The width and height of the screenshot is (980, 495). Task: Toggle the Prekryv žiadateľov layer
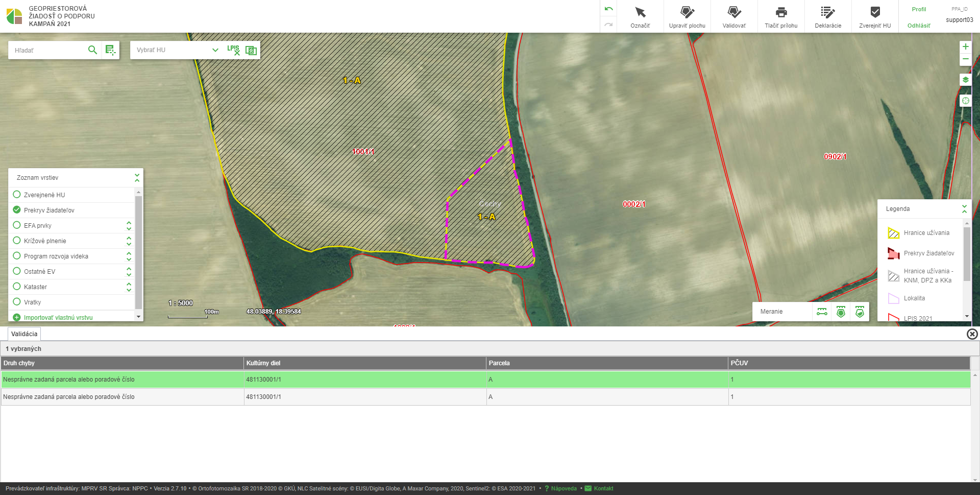click(17, 210)
